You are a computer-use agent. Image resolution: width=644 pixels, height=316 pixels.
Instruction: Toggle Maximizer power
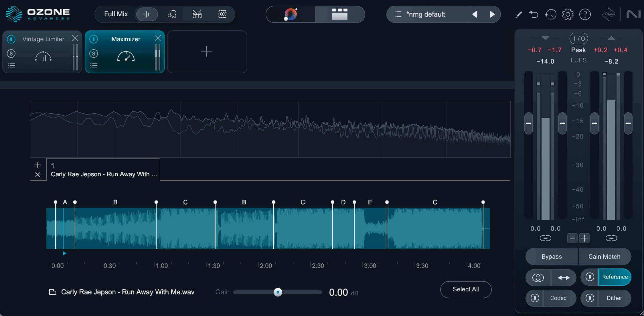tap(94, 39)
